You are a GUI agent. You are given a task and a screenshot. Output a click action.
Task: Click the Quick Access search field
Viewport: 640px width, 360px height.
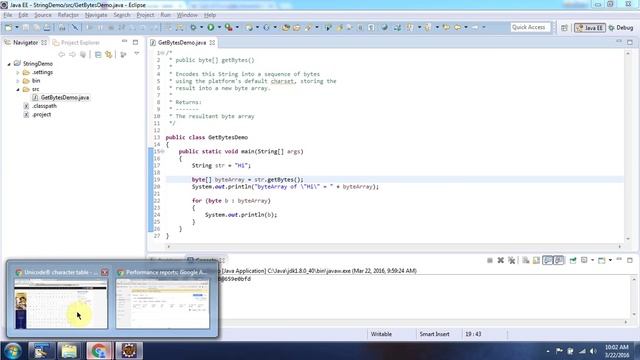click(530, 27)
